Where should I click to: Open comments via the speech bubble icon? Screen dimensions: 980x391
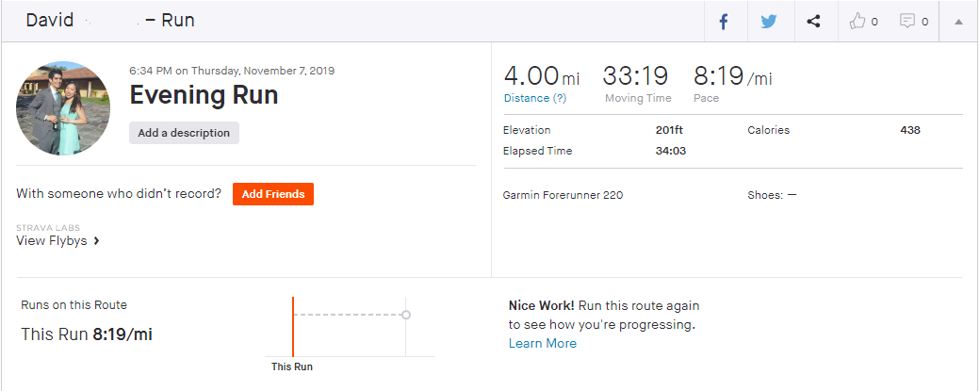tap(906, 22)
